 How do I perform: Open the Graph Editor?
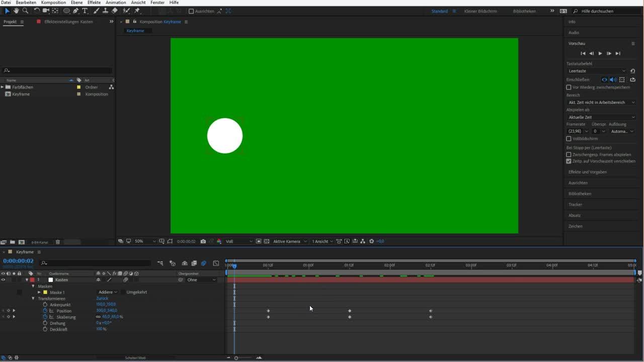click(216, 263)
